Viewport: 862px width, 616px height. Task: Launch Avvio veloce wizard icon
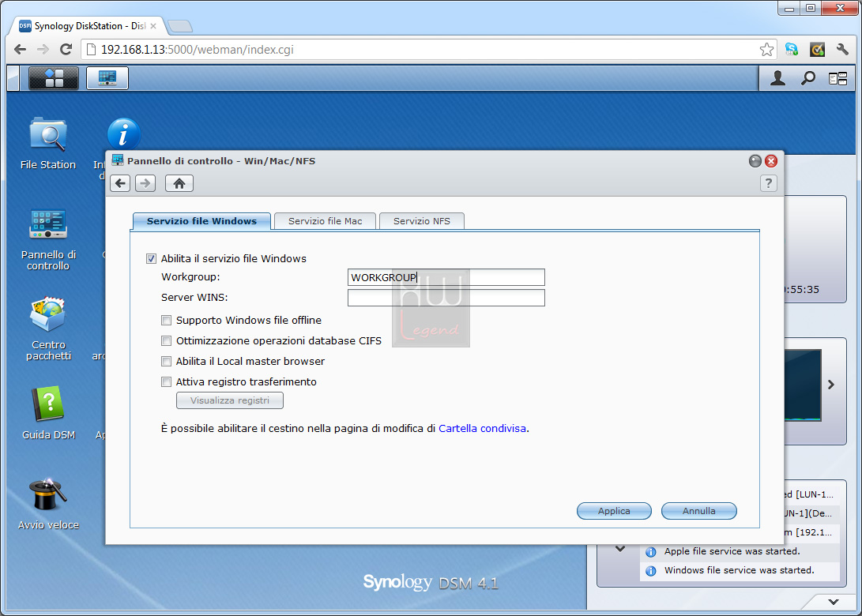(x=48, y=504)
